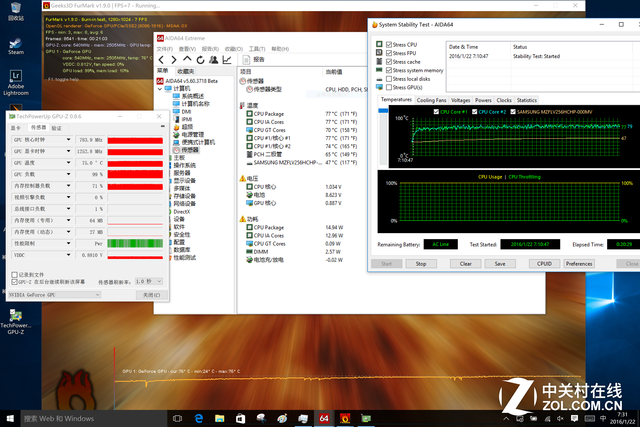Enable Stress local disks option
This screenshot has height=427, width=640.
pos(389,79)
